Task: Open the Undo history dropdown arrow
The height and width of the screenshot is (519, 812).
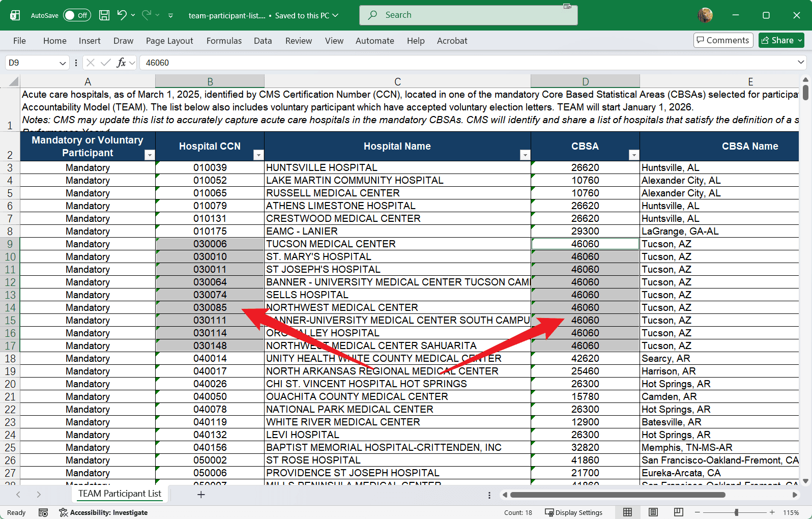Action: click(x=133, y=15)
